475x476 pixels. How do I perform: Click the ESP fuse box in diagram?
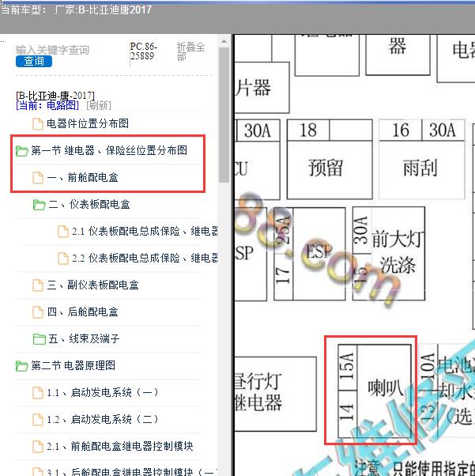tap(310, 254)
